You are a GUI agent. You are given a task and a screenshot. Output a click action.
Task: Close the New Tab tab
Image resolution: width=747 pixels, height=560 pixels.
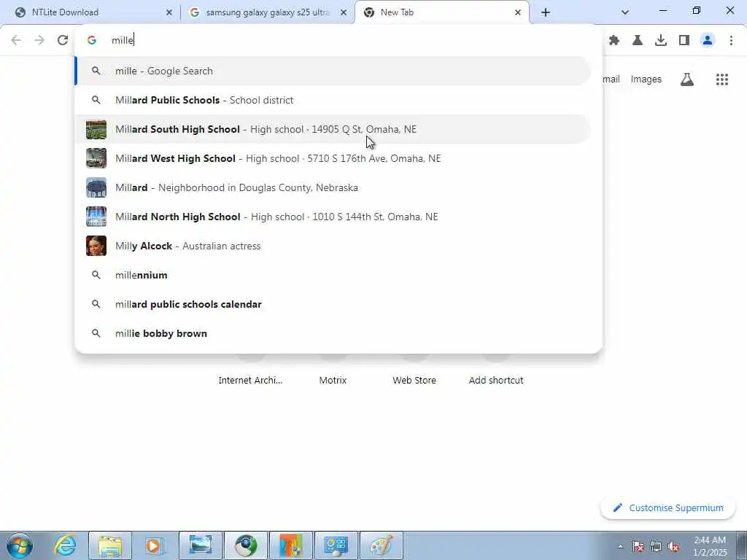click(518, 12)
